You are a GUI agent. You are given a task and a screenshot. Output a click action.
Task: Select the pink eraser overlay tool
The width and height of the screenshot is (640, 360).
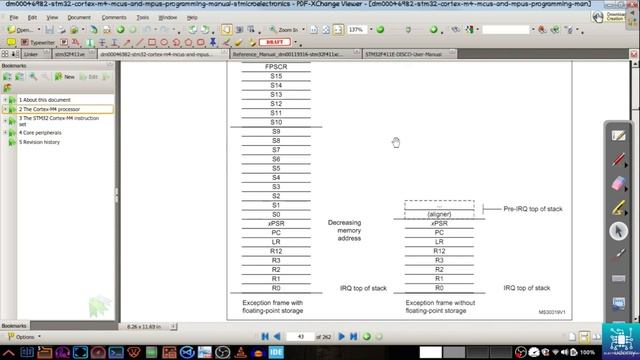coord(618,183)
